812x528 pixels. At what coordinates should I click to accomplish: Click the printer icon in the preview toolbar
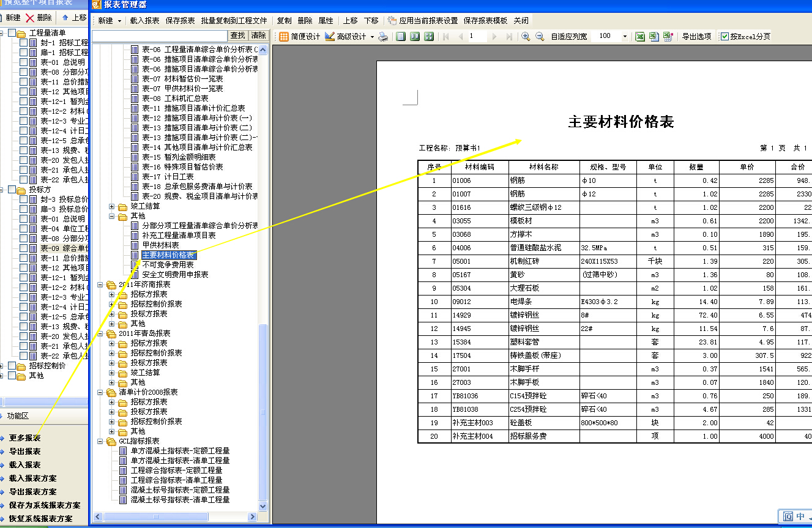click(383, 37)
